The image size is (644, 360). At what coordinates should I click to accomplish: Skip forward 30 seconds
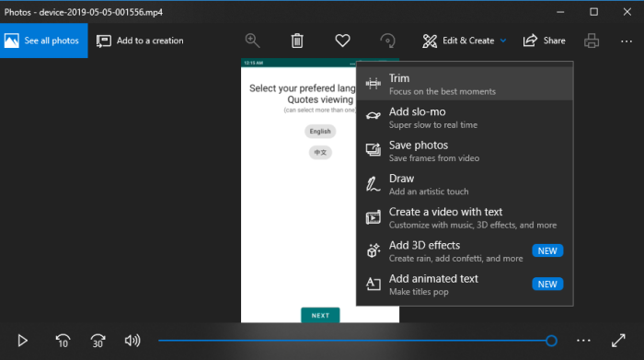(x=98, y=341)
